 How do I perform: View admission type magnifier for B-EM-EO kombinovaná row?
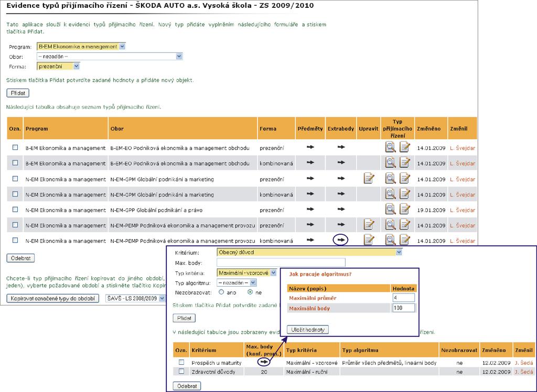pos(390,162)
